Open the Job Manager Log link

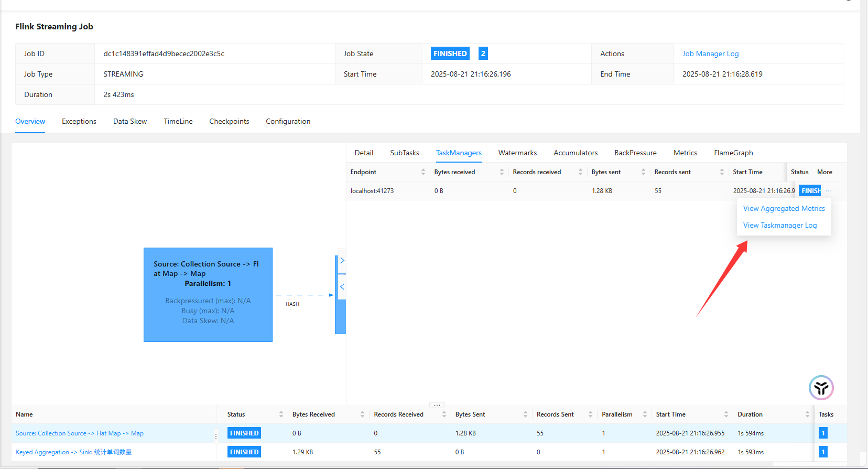[x=710, y=54]
